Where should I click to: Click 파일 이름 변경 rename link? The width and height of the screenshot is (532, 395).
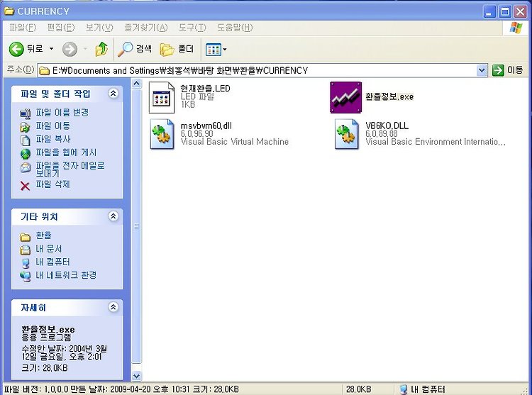62,113
